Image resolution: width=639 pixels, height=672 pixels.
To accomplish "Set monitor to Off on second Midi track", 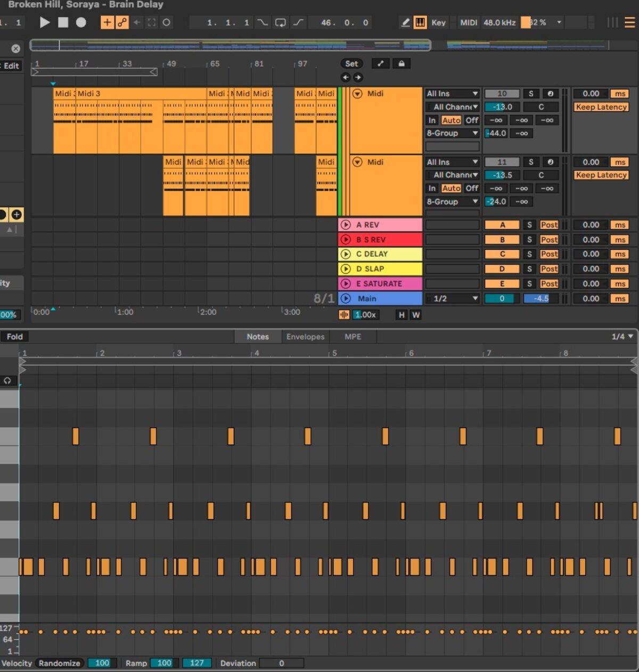I will pos(472,188).
